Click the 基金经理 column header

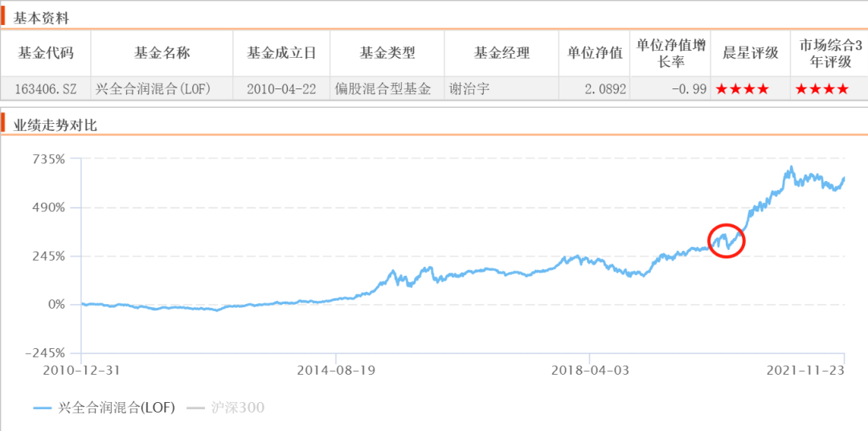coord(502,53)
